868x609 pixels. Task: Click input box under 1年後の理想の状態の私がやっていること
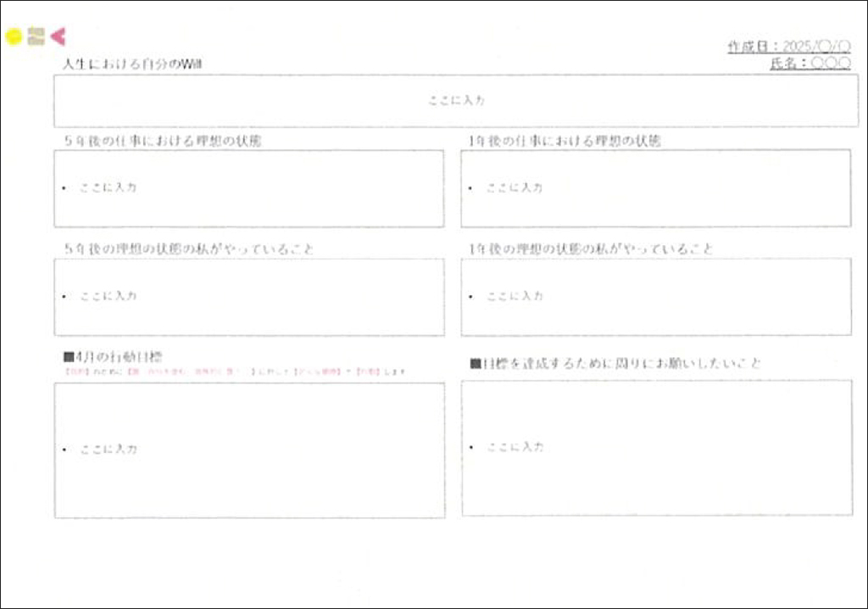tap(656, 297)
